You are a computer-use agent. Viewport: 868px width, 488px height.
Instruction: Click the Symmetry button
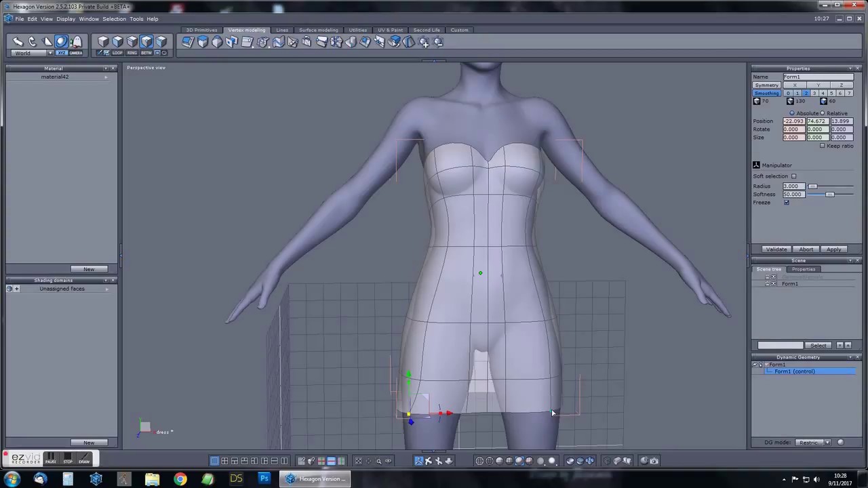click(766, 85)
